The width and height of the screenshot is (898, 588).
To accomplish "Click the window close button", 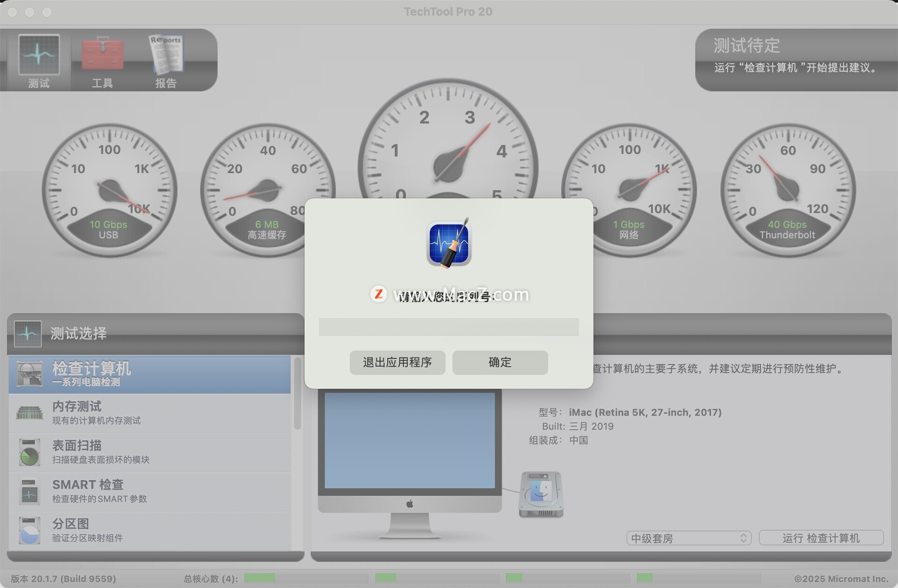I will tap(13, 12).
